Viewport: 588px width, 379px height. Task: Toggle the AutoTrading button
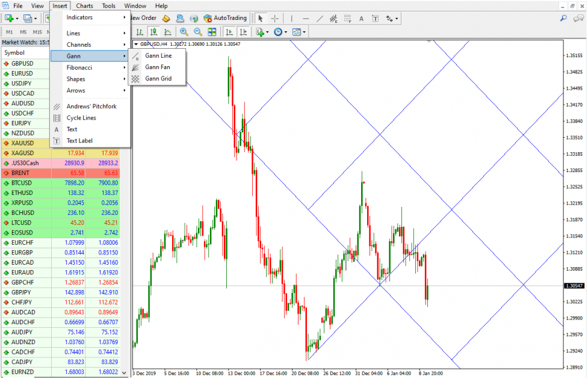coord(225,18)
